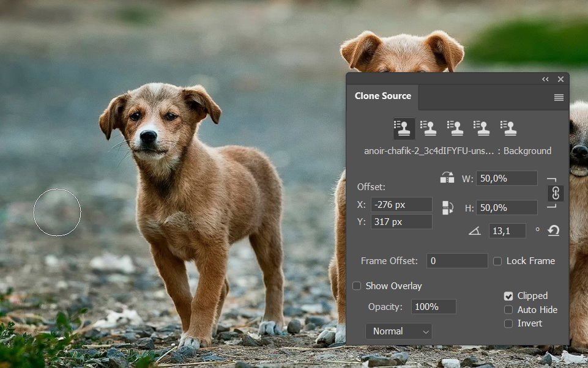Click the flip vertical icon
588x368 pixels.
(x=447, y=207)
